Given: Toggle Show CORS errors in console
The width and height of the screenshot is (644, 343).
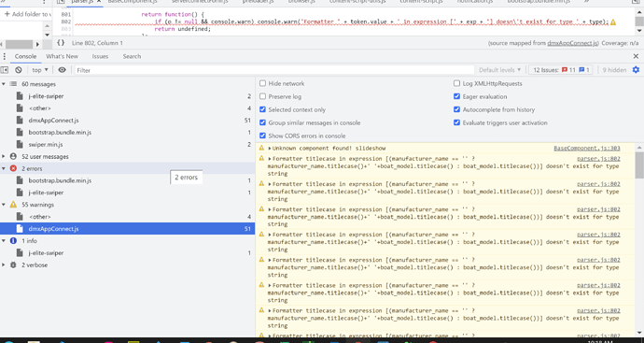Looking at the screenshot, I should pyautogui.click(x=262, y=136).
